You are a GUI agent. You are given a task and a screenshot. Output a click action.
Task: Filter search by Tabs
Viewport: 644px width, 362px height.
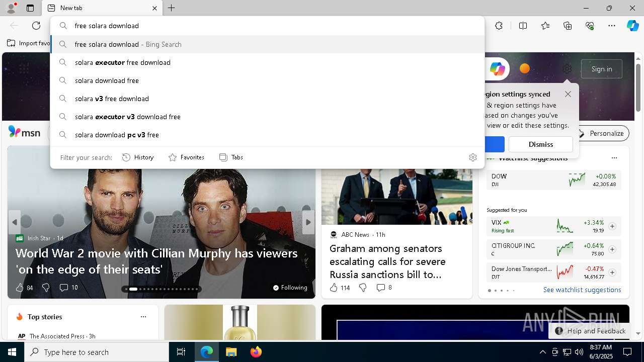pos(231,157)
